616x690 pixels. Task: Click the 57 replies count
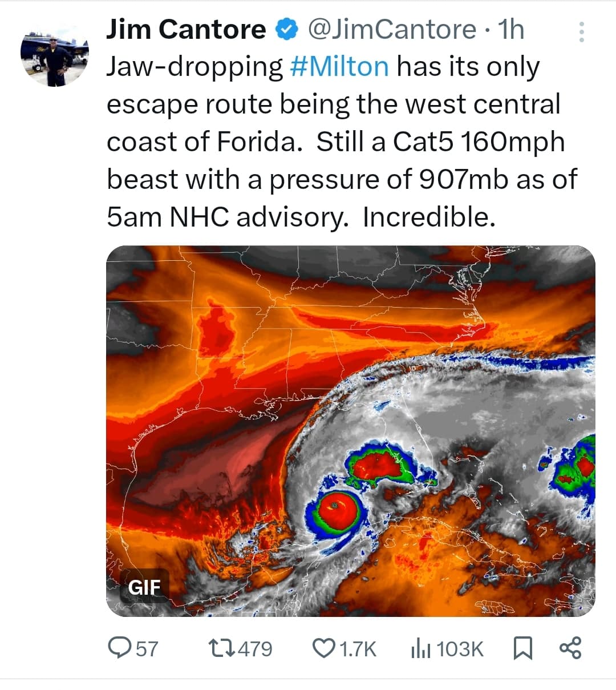(147, 649)
